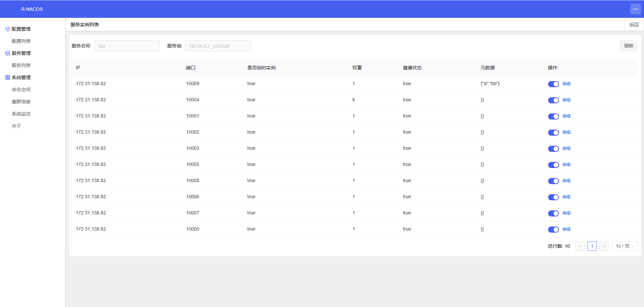Open the three-dots menu in header
The image size is (644, 307).
(635, 9)
